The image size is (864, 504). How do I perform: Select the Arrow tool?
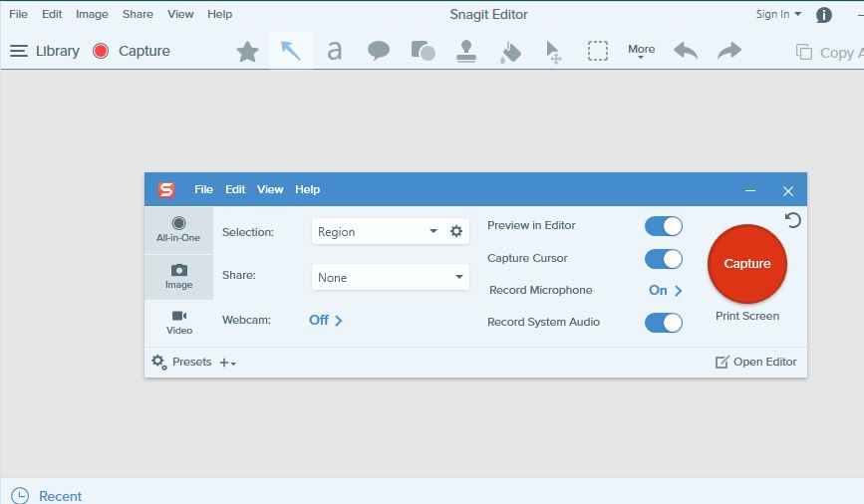point(291,51)
